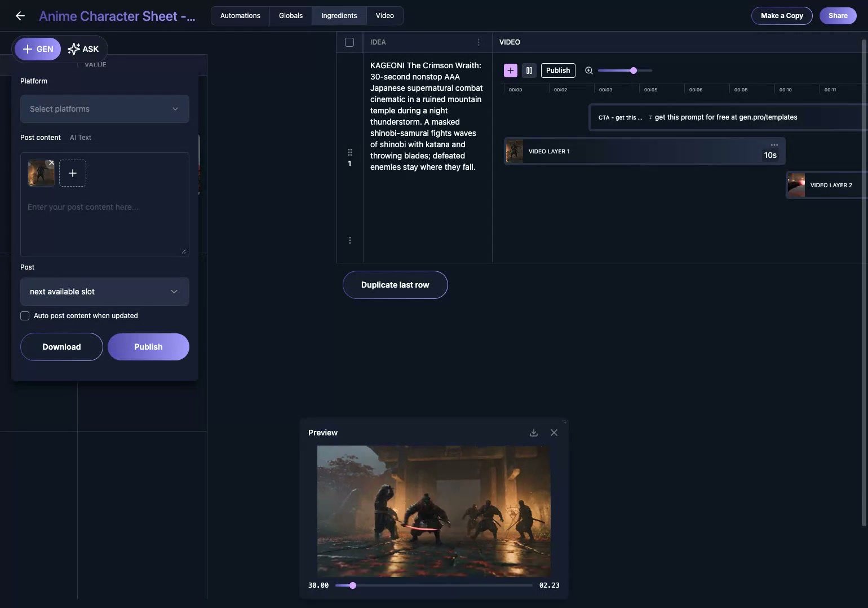Go back using the left arrow icon
The height and width of the screenshot is (608, 868).
coord(20,16)
